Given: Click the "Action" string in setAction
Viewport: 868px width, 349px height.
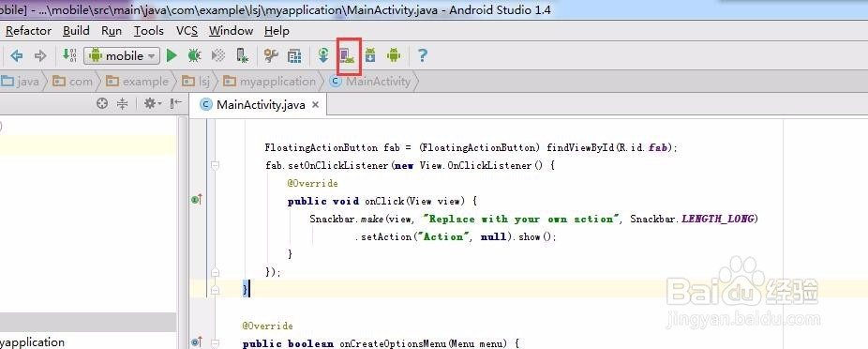Looking at the screenshot, I should tap(444, 236).
